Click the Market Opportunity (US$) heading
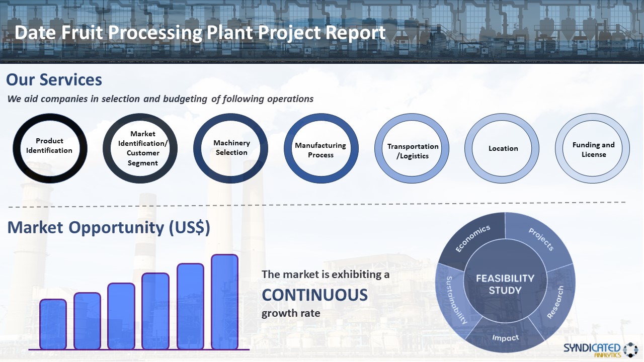The width and height of the screenshot is (644, 362). (x=109, y=227)
